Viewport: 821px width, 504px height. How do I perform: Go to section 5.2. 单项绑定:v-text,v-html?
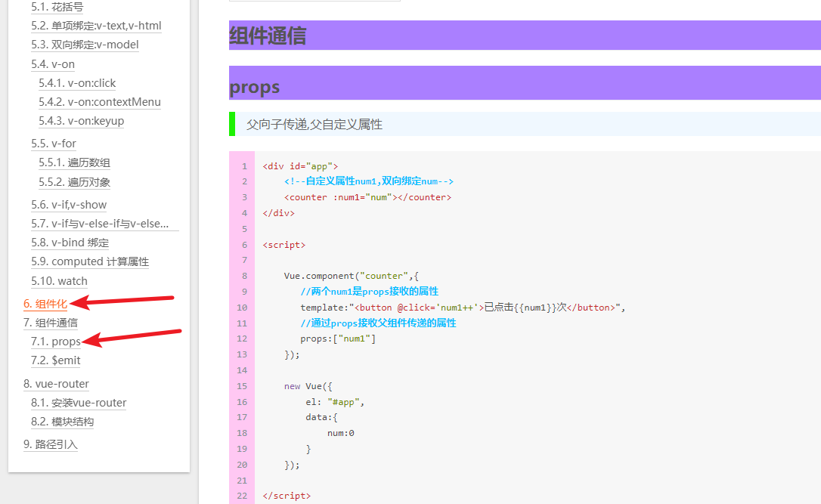point(96,26)
